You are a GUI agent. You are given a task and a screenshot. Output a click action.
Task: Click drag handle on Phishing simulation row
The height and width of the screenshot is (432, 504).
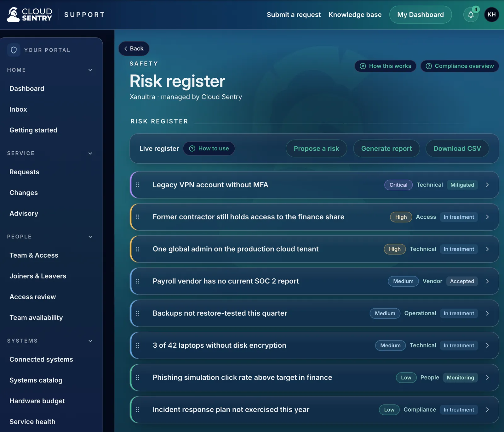coord(138,378)
